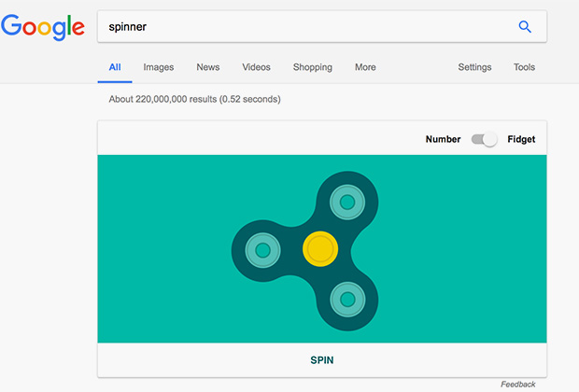Open the Tools search filters

[x=524, y=67]
